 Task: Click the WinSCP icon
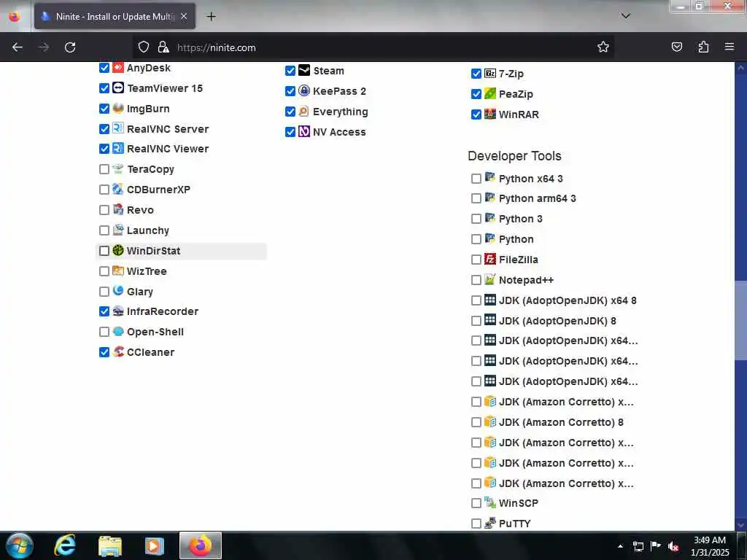click(x=490, y=502)
